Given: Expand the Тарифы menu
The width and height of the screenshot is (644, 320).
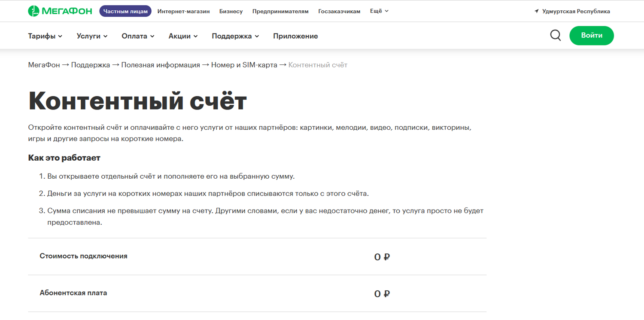Looking at the screenshot, I should tap(45, 36).
